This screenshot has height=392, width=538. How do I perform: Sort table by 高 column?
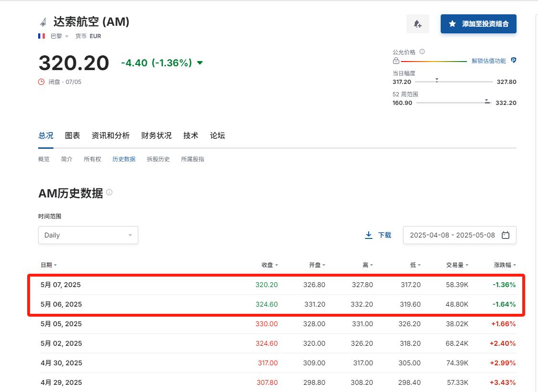point(367,265)
